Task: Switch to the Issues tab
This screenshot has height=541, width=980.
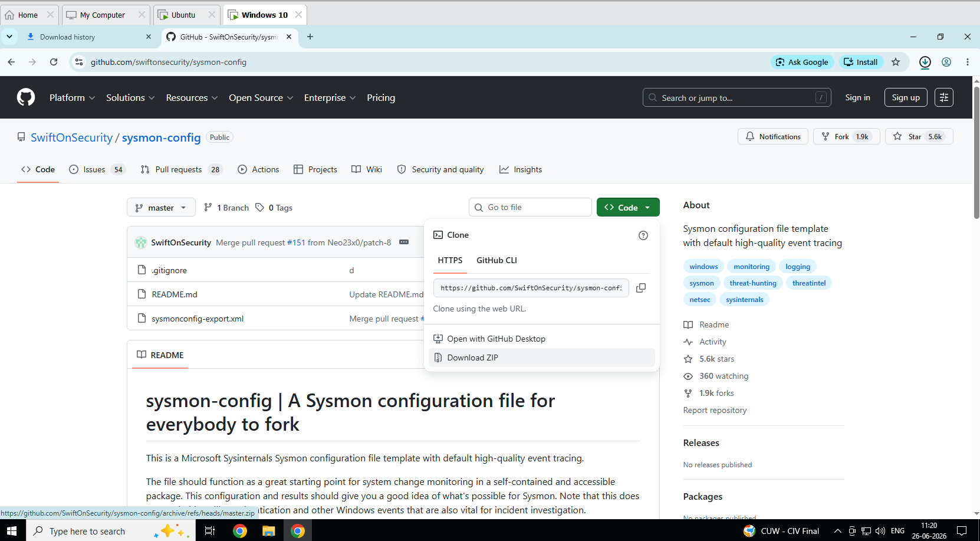Action: click(97, 169)
